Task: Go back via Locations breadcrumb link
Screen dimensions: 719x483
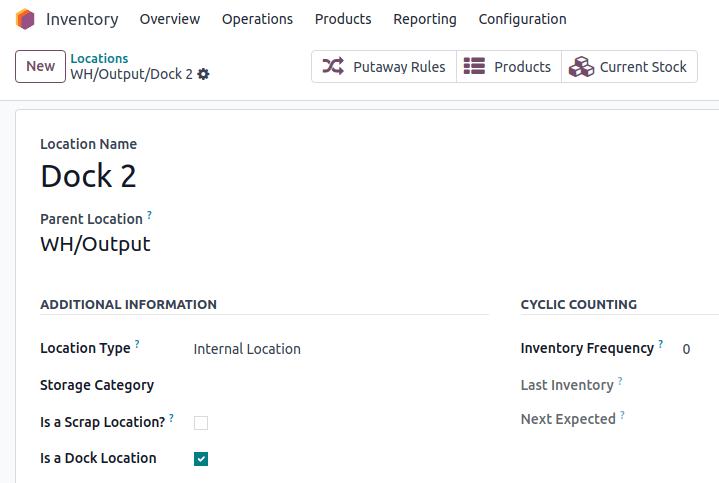Action: click(99, 59)
